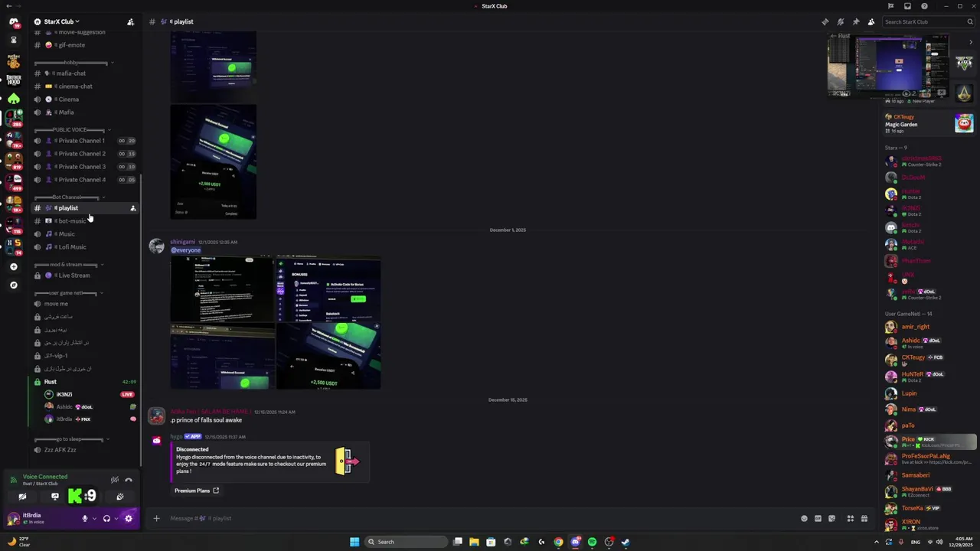
Task: Click the @everyone mention in shinigami message
Action: pos(185,250)
